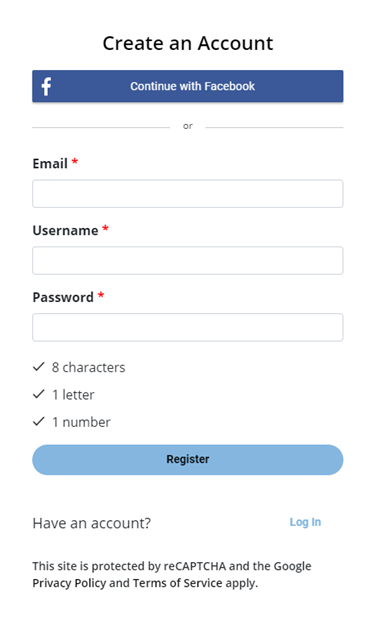The width and height of the screenshot is (374, 629).
Task: Click the Email field label
Action: click(x=50, y=164)
